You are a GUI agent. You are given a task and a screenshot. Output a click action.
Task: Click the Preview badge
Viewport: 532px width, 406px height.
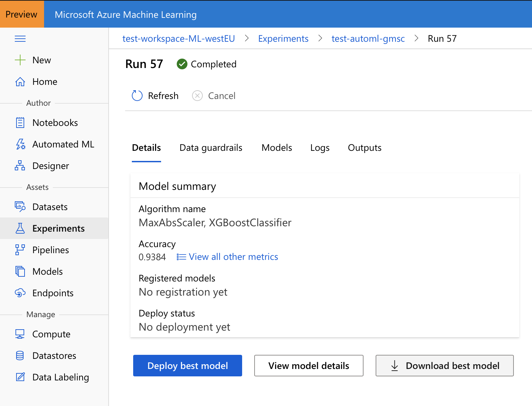(22, 14)
